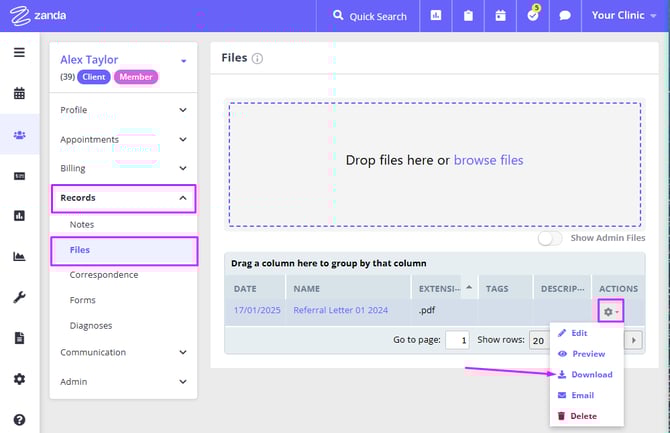Toggle the Show Admin Files switch
This screenshot has width=670, height=433.
coord(550,238)
